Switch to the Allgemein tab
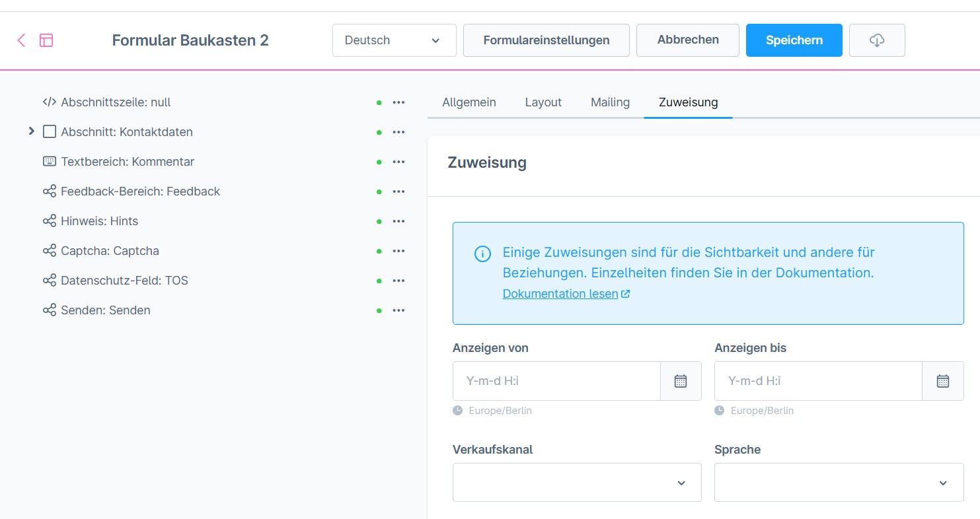980x519 pixels. coord(469,102)
